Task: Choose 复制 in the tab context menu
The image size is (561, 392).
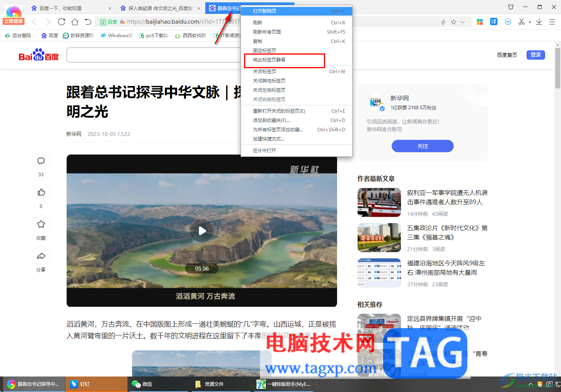Action: tap(296, 41)
